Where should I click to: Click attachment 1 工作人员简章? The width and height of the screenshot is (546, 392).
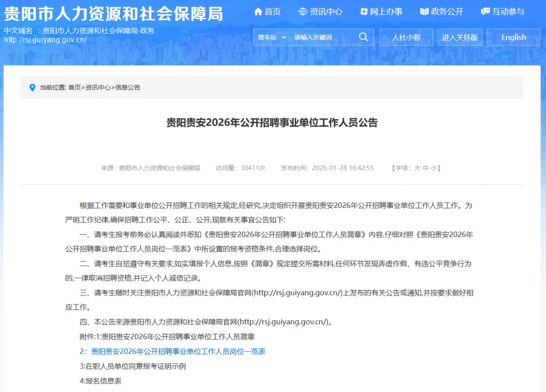pyautogui.click(x=167, y=336)
